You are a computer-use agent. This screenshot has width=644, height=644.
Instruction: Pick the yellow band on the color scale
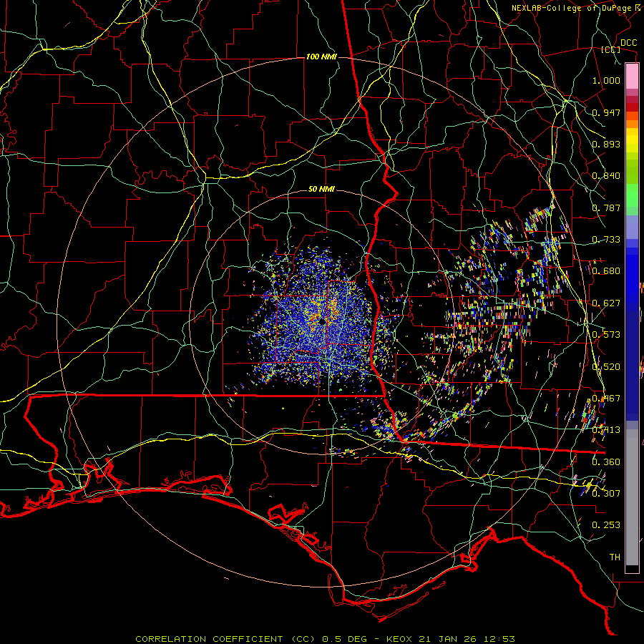[632, 140]
